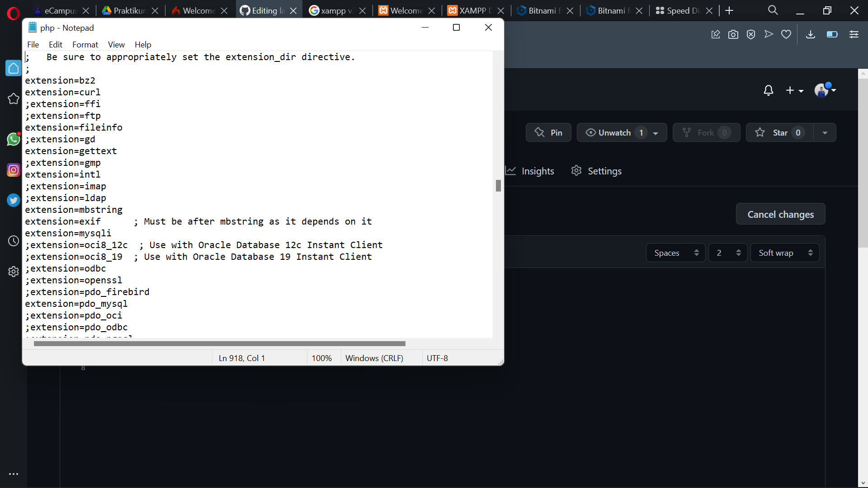
Task: Take a snapshot with Opera's camera tool
Action: (x=733, y=34)
